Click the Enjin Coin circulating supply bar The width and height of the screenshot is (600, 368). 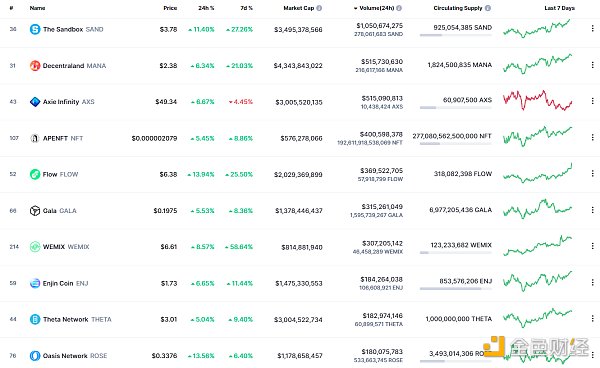455,289
